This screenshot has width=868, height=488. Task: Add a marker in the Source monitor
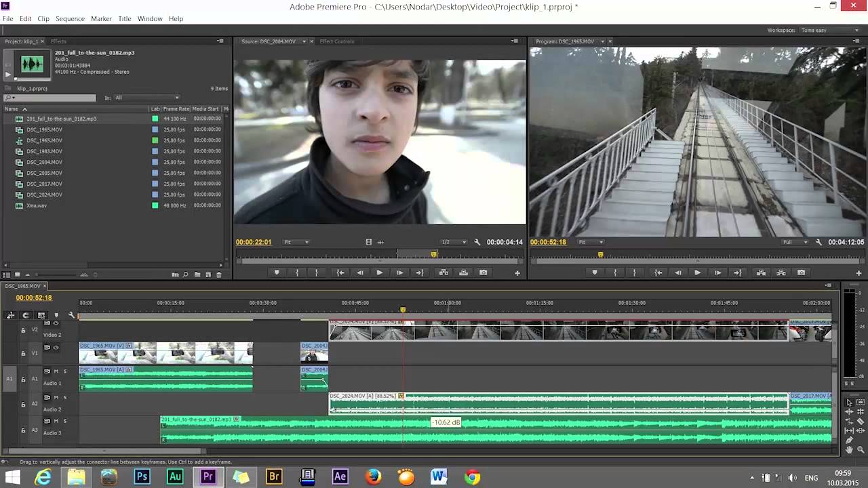point(277,272)
